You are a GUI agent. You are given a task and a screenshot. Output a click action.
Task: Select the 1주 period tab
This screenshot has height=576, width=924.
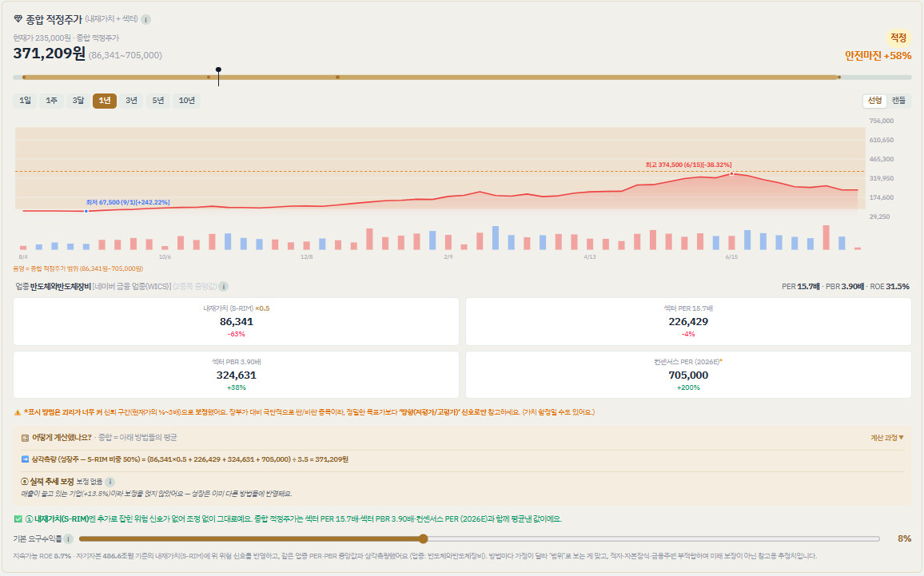point(51,101)
